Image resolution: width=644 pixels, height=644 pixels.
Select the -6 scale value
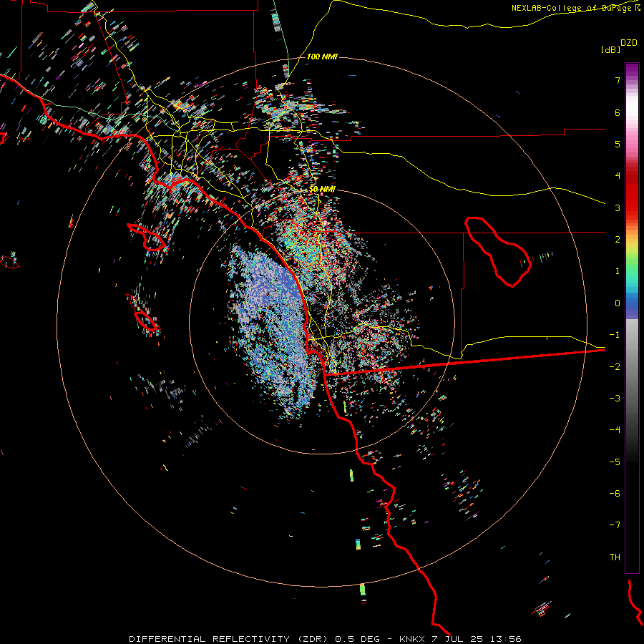[x=615, y=494]
